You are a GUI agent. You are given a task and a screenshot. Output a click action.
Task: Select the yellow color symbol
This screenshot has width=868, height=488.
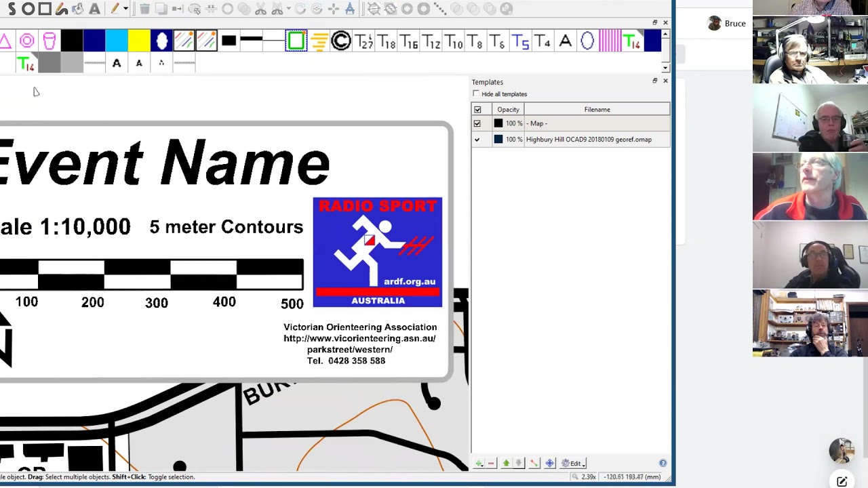coord(139,41)
